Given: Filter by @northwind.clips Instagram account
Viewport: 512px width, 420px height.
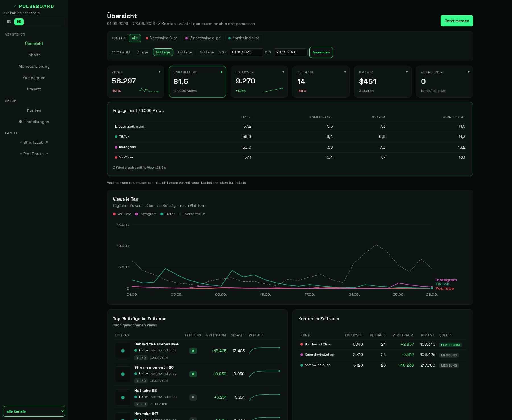Looking at the screenshot, I should tap(203, 38).
